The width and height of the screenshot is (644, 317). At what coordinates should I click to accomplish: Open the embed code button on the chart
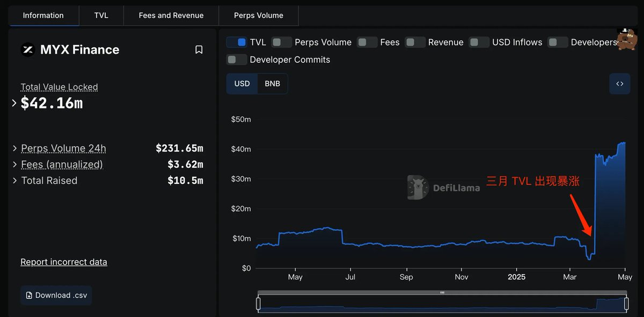[620, 84]
